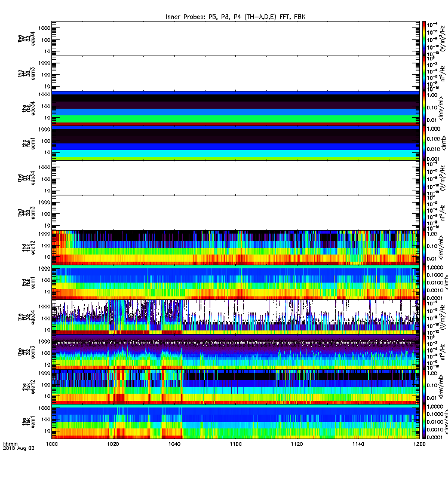Click the color bar beside tha fff edc34 panel
448x478 pixels.
[x=424, y=38]
